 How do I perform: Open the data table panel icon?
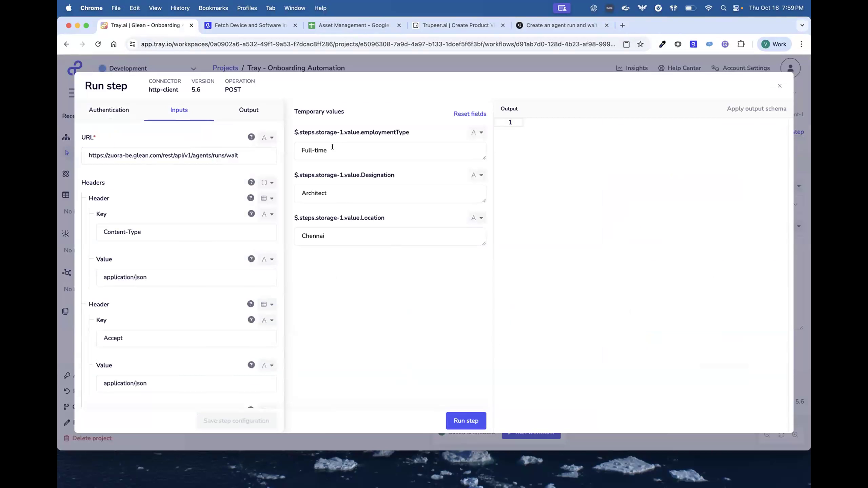[x=66, y=195]
